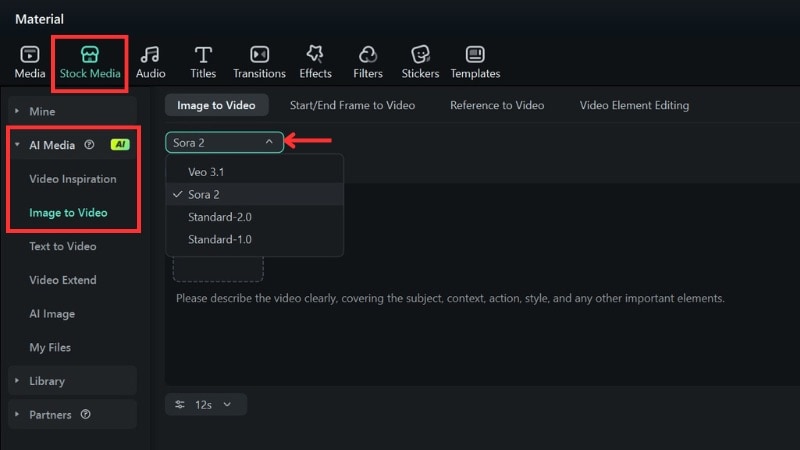Choose Standard-2.0 from the model list
This screenshot has width=800, height=450.
(x=254, y=217)
